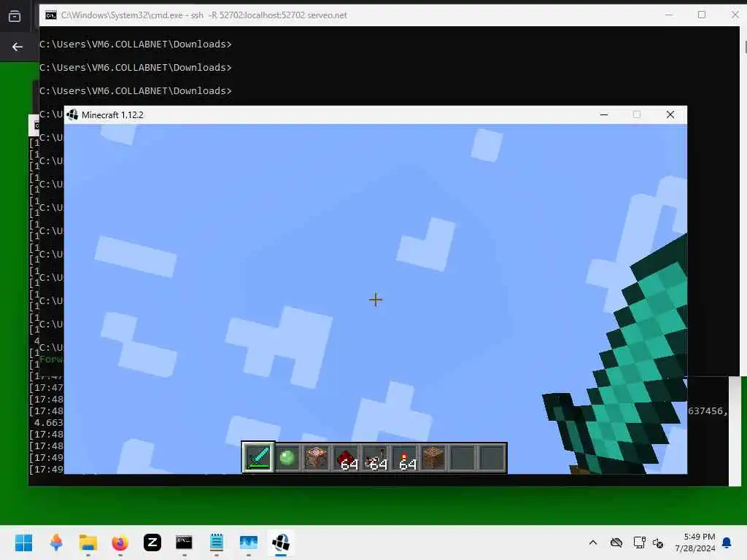Maximize the cmd.exe ssh window
The image size is (747, 560).
point(702,15)
